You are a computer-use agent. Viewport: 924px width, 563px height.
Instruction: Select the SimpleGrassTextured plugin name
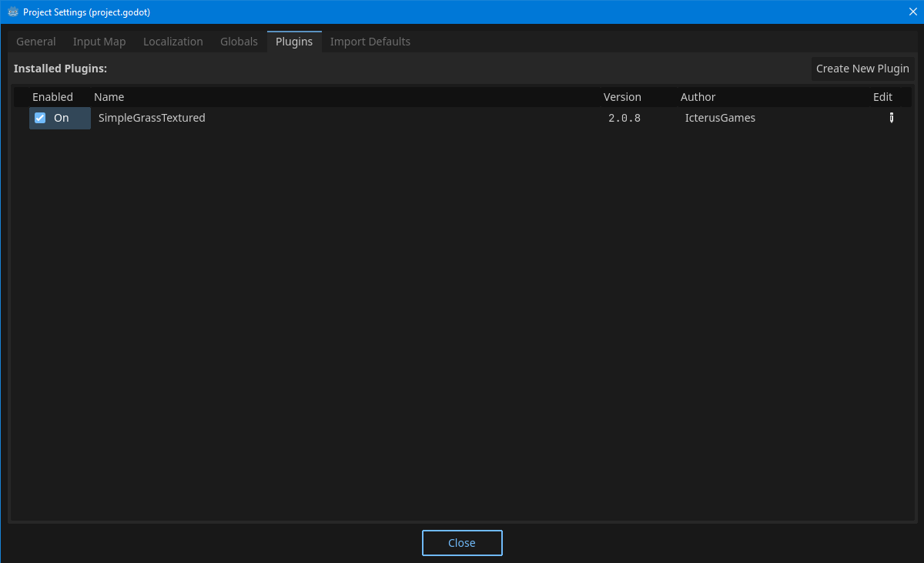(152, 118)
